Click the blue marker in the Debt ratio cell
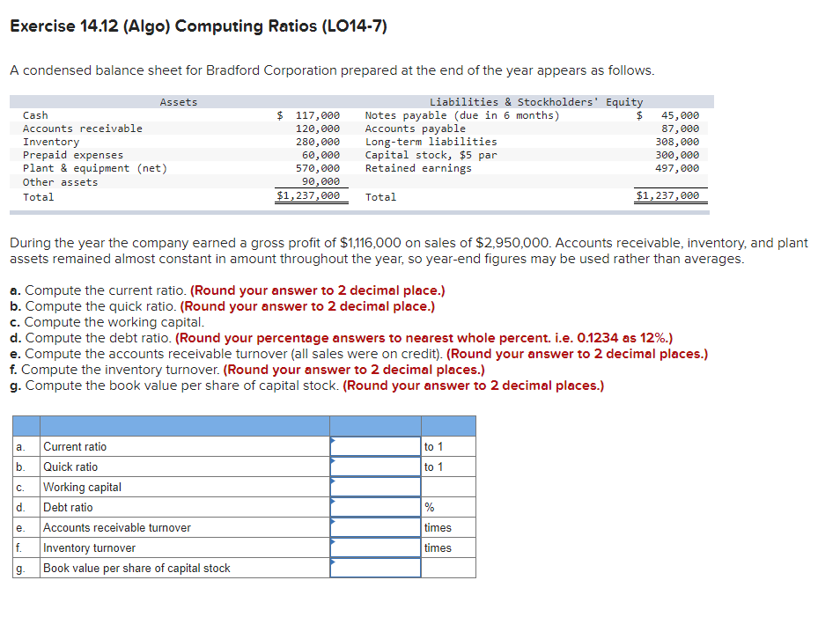This screenshot has height=617, width=840. [334, 503]
